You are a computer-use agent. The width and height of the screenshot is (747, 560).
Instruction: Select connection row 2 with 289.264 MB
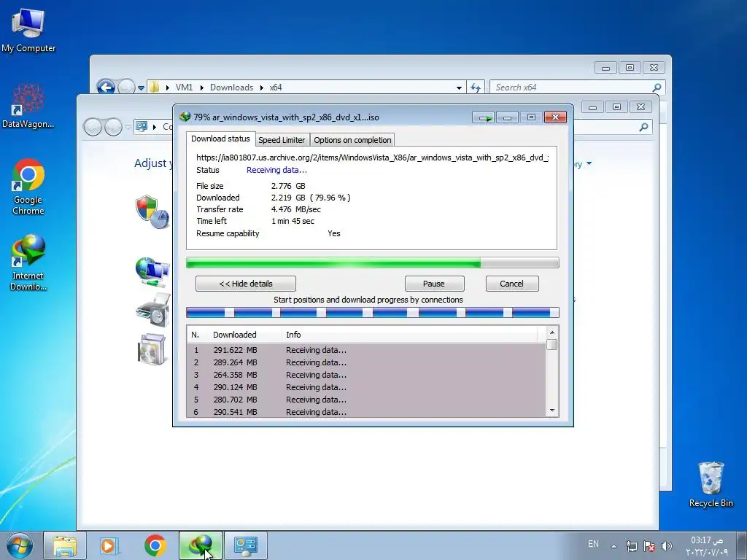[366, 362]
